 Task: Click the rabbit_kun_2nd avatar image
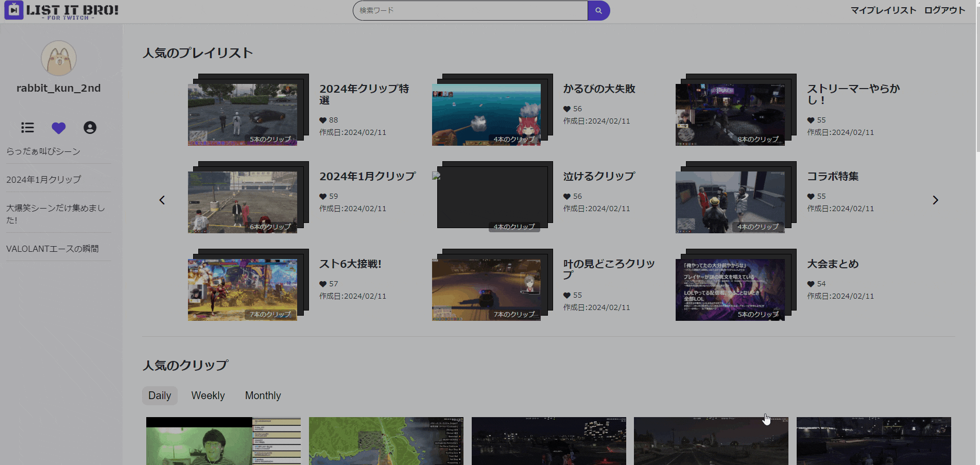pyautogui.click(x=59, y=58)
